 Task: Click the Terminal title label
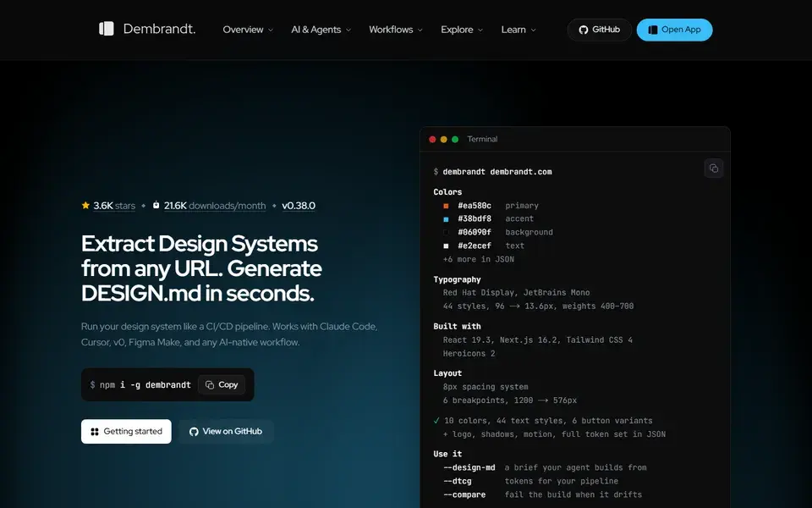(482, 139)
